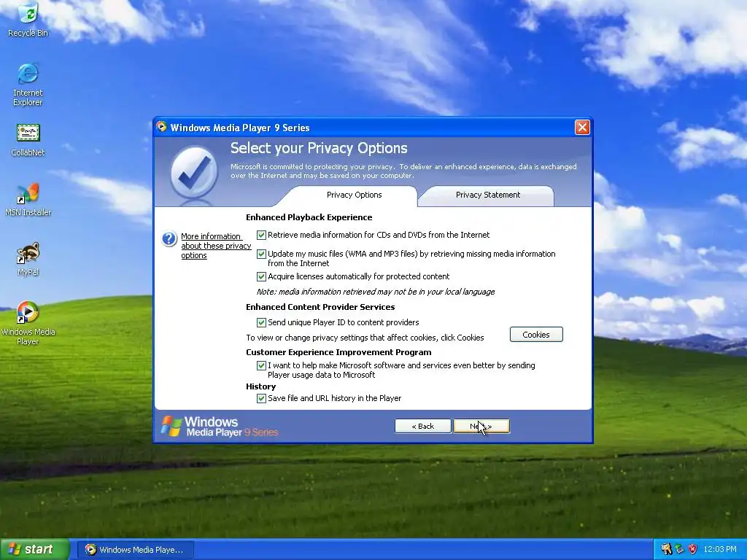747x560 pixels.
Task: Open the Recycle Bin desktop icon
Action: click(28, 20)
